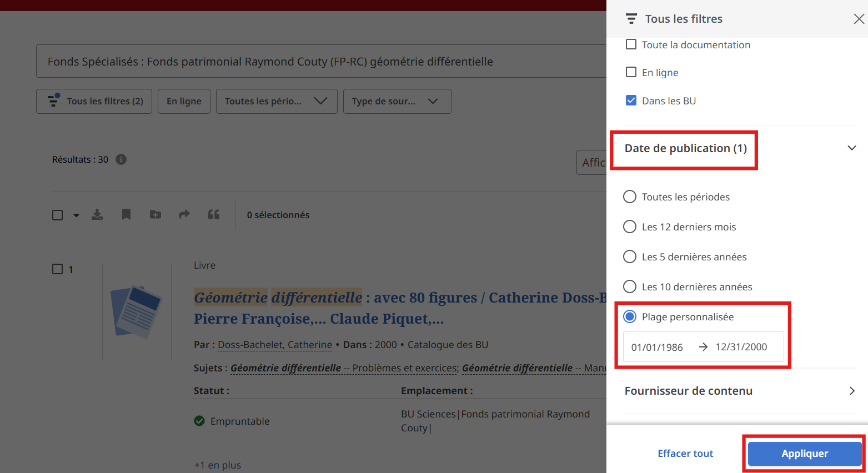The height and width of the screenshot is (473, 868).
Task: Choose Toutes les périodes radio option
Action: coord(630,197)
